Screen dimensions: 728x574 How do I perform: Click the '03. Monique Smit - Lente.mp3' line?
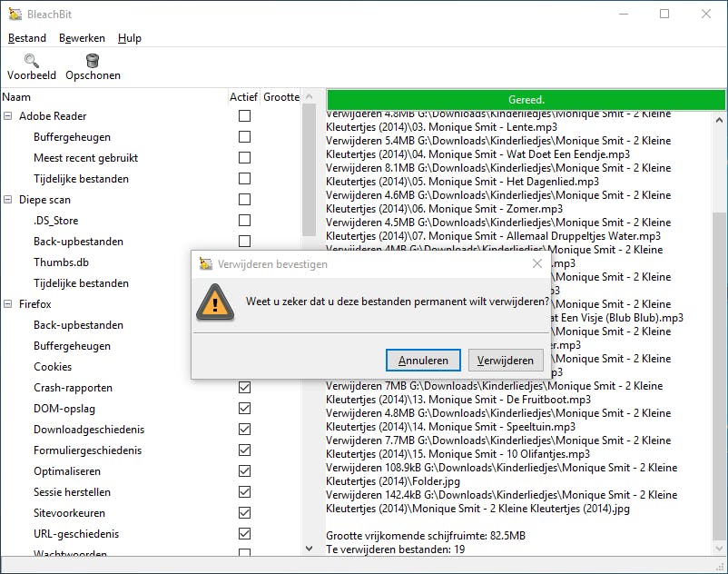pos(441,127)
